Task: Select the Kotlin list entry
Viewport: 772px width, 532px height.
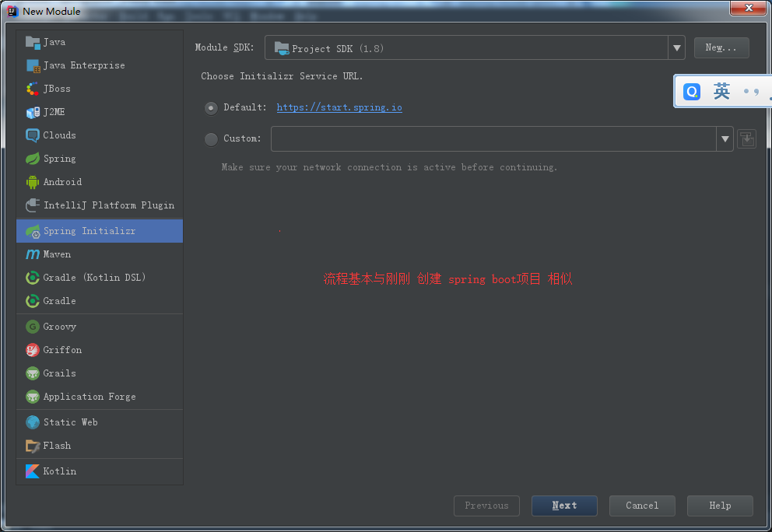Action: coord(100,471)
